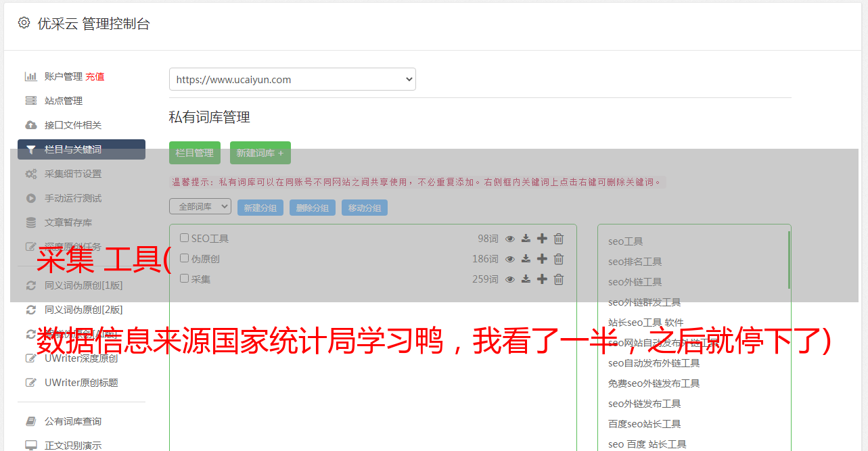Image resolution: width=868 pixels, height=451 pixels.
Task: Click the refresh icon for 同义词伪原创[2版]
Action: click(31, 310)
